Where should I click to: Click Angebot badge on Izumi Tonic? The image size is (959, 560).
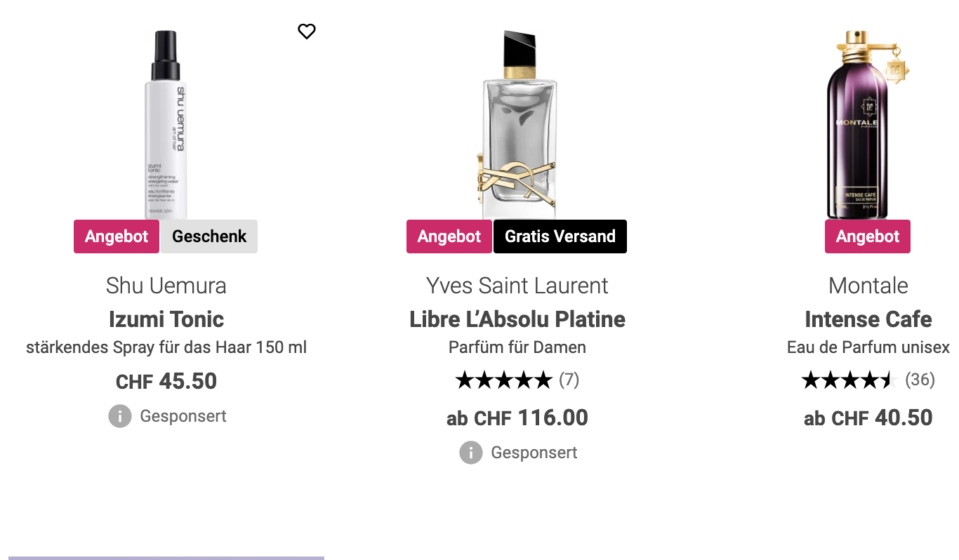(x=117, y=236)
